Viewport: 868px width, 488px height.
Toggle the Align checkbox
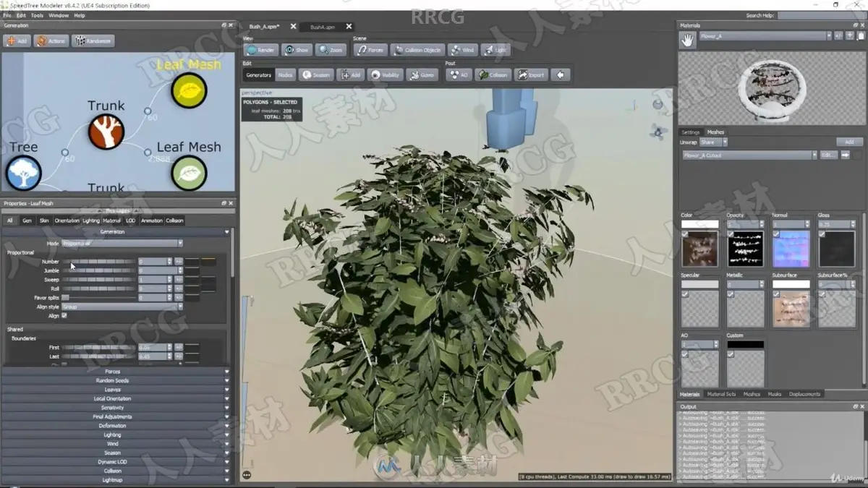64,316
